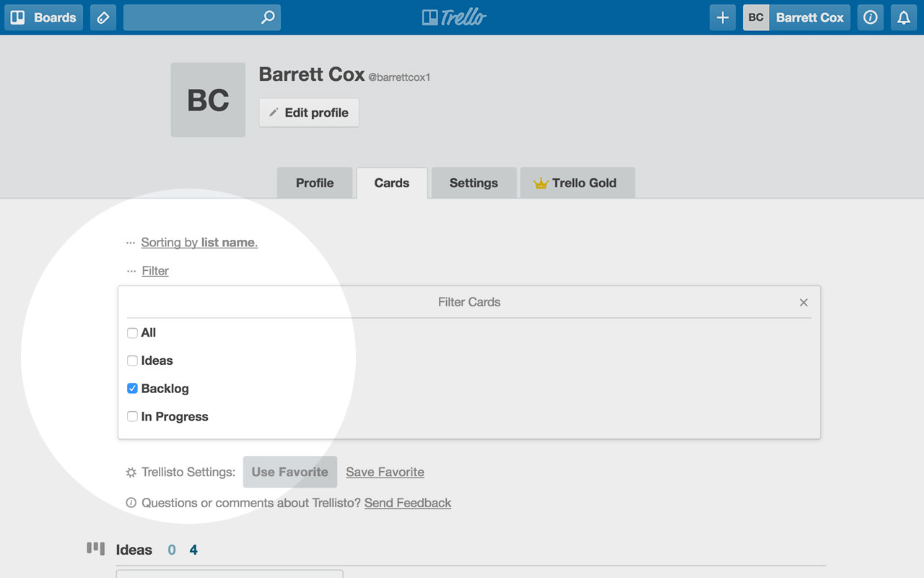Focus the header search field

pos(201,17)
